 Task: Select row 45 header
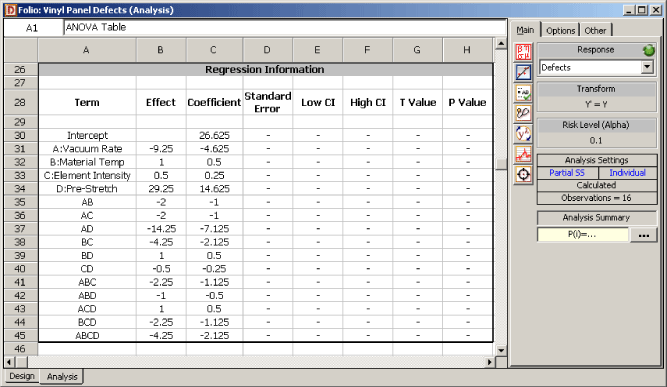(20, 336)
